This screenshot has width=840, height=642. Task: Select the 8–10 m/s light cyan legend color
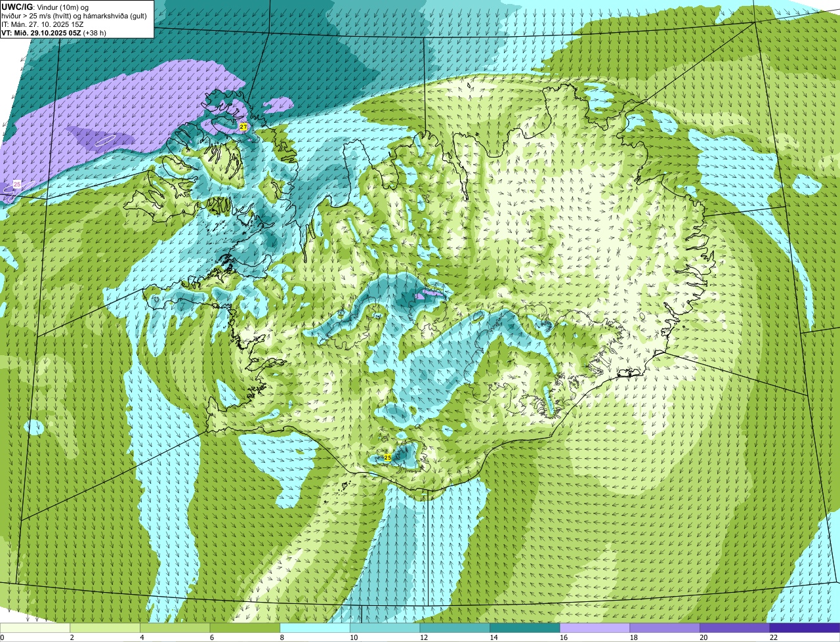[x=315, y=628]
